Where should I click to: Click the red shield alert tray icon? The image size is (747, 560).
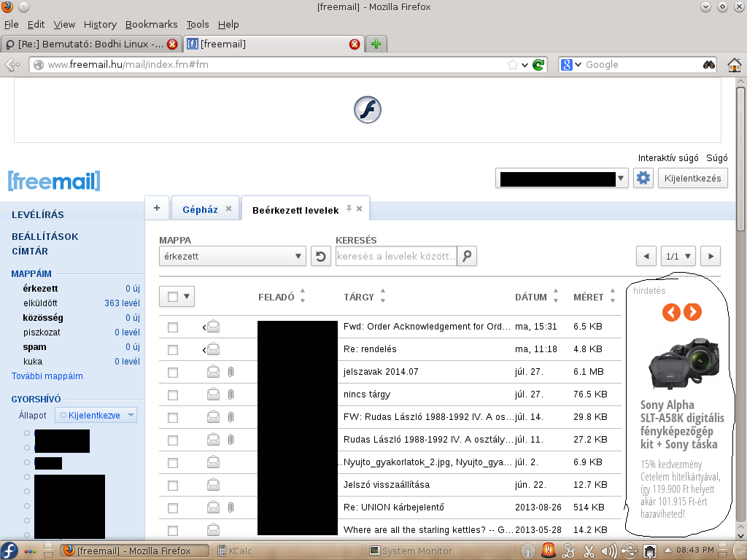click(x=549, y=551)
